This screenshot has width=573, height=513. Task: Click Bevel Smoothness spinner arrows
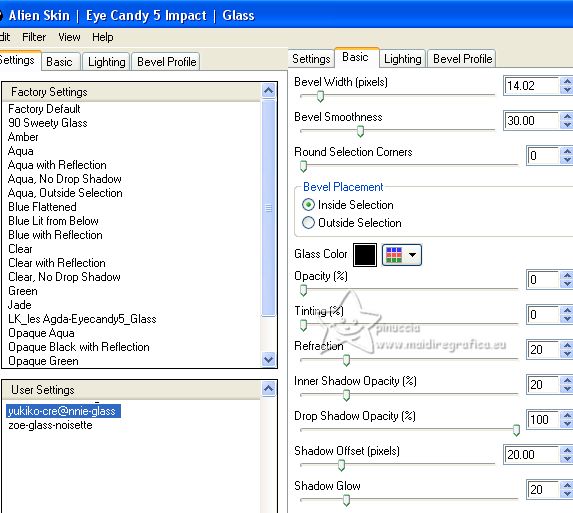click(x=566, y=121)
